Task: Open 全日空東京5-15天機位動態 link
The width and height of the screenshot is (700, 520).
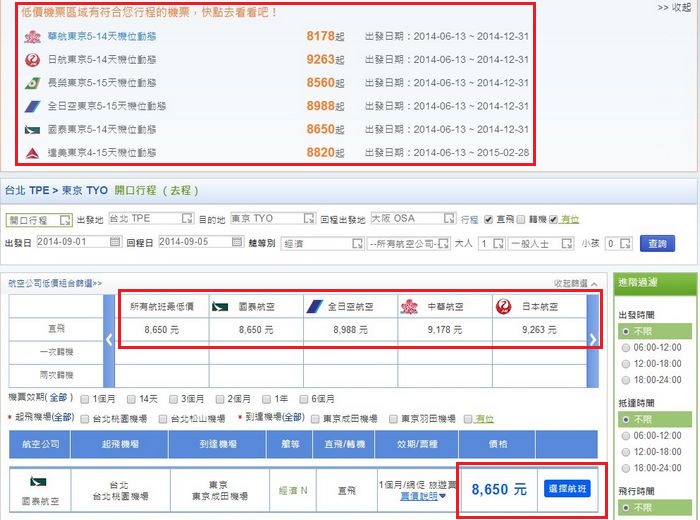Action: pyautogui.click(x=107, y=106)
